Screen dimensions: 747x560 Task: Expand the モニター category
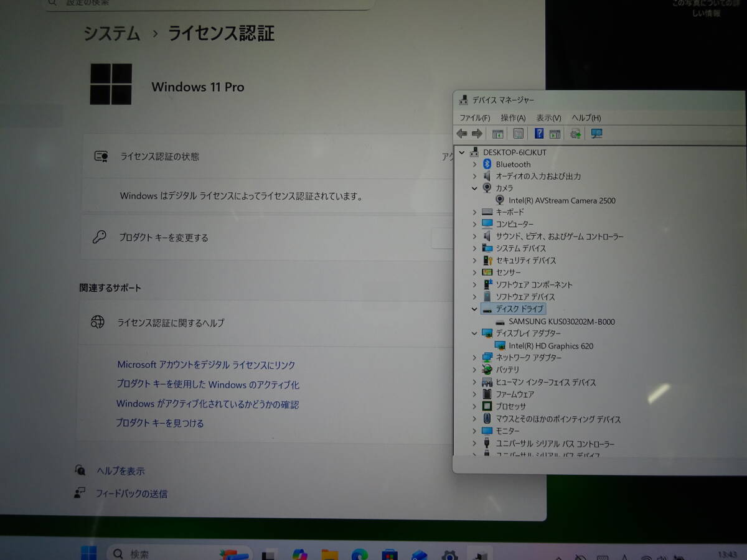tap(474, 431)
